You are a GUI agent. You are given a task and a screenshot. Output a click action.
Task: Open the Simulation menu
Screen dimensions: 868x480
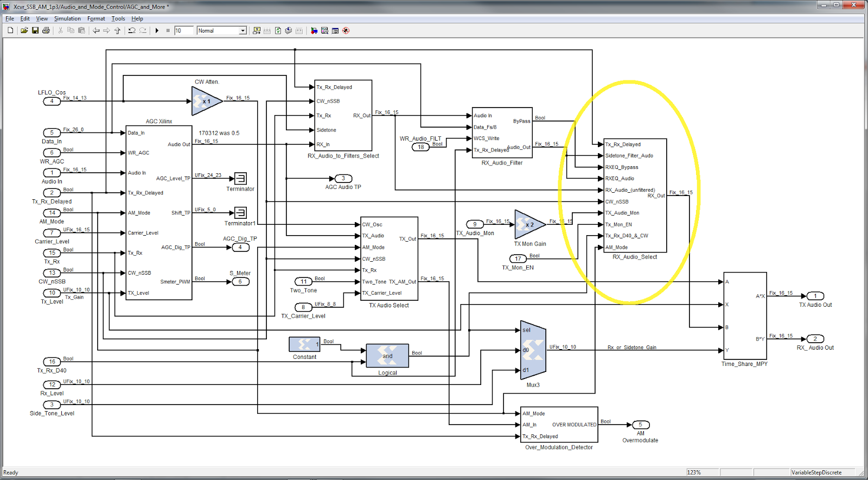pyautogui.click(x=67, y=18)
